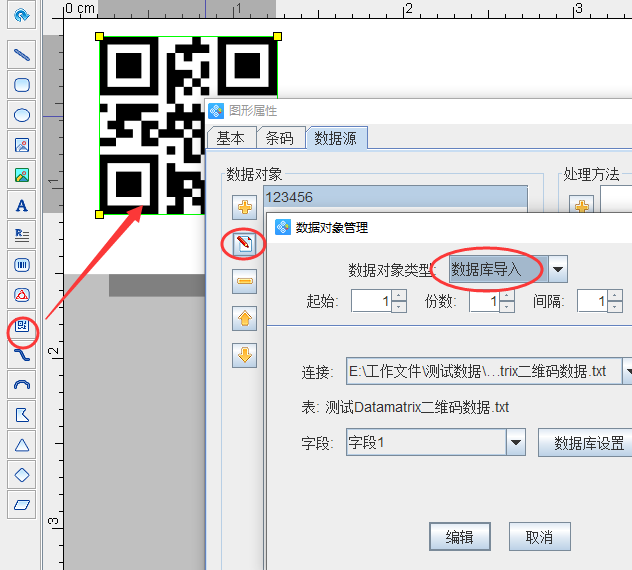Move data object down with arrow
Screen dimensions: 632x570
tap(245, 355)
